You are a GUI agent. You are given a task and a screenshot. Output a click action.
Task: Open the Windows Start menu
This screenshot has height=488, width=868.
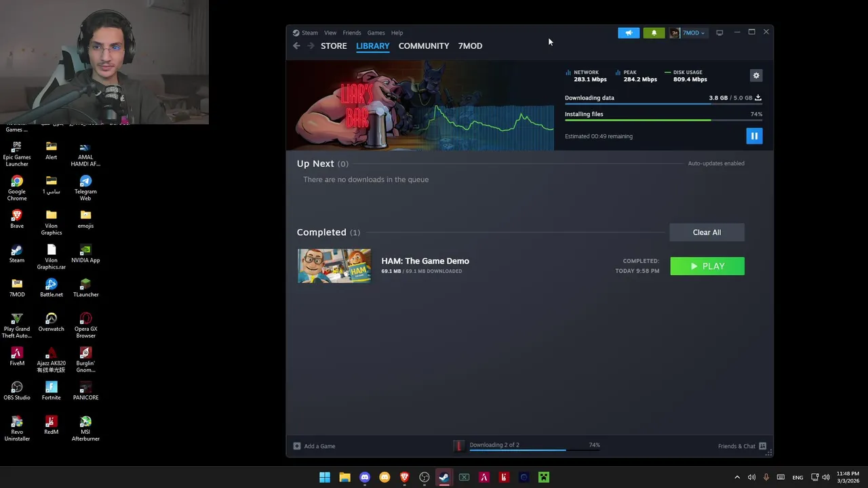click(x=325, y=477)
